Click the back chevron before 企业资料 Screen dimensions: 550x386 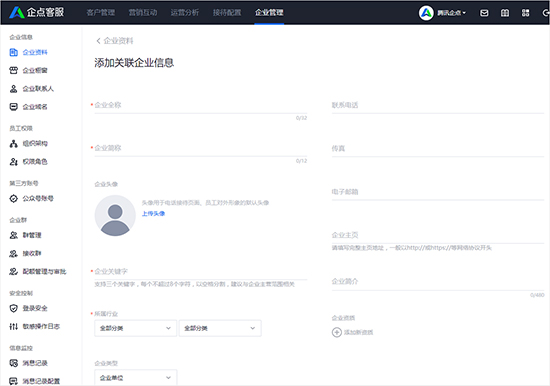click(98, 41)
